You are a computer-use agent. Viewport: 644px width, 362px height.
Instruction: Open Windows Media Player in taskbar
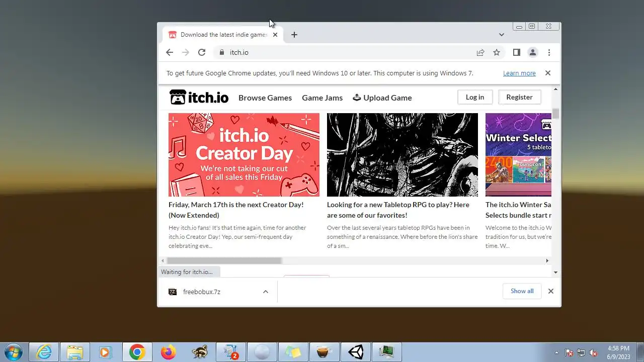coord(106,352)
